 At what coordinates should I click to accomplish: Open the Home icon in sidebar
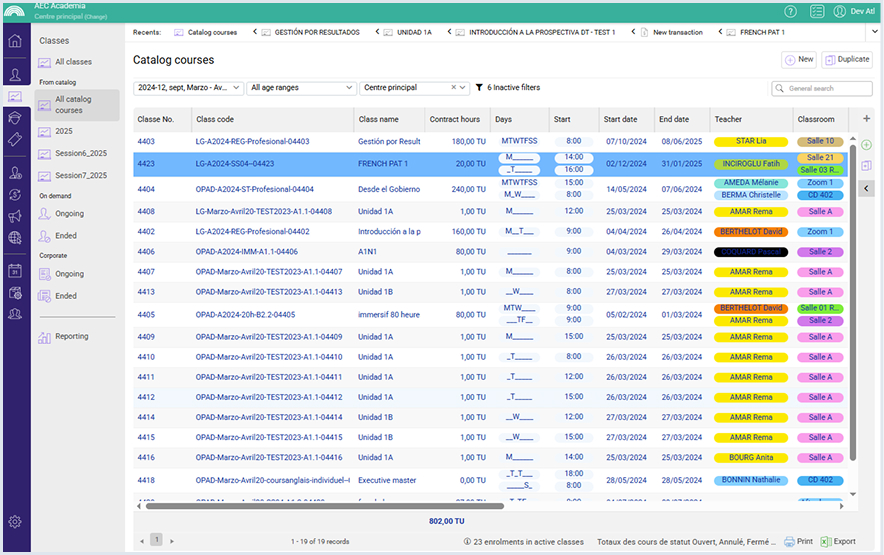tap(15, 41)
